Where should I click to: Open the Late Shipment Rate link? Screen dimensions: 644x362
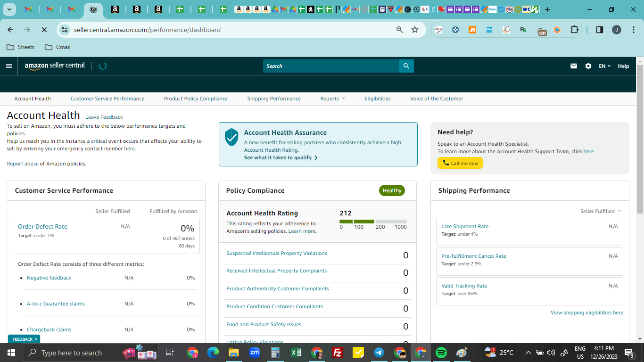tap(465, 226)
